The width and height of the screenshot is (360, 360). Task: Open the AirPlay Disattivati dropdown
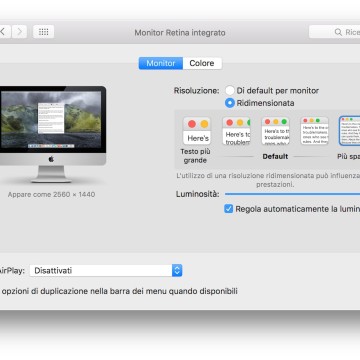[106, 270]
